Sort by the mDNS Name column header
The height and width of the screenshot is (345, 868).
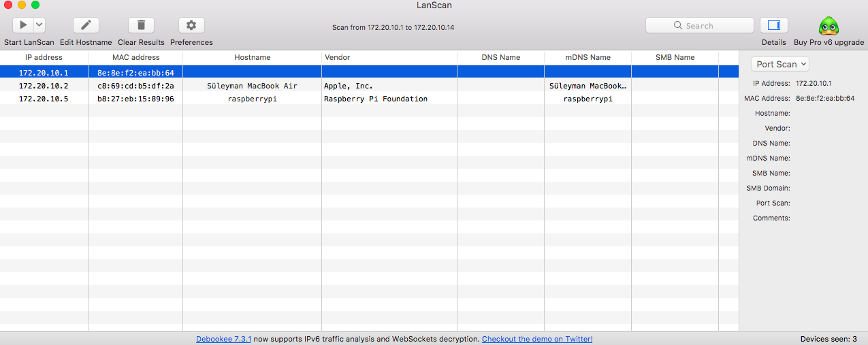pos(588,57)
